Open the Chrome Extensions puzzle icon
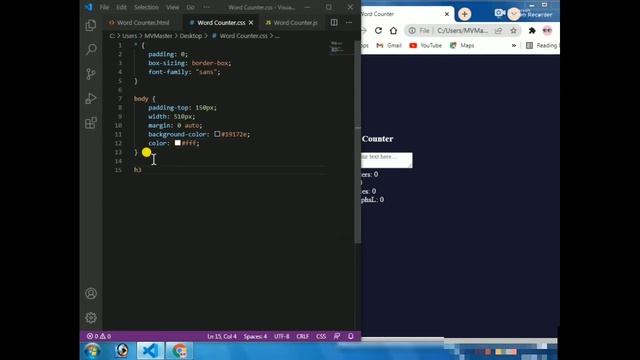Image resolution: width=640 pixels, height=360 pixels. pos(532,31)
